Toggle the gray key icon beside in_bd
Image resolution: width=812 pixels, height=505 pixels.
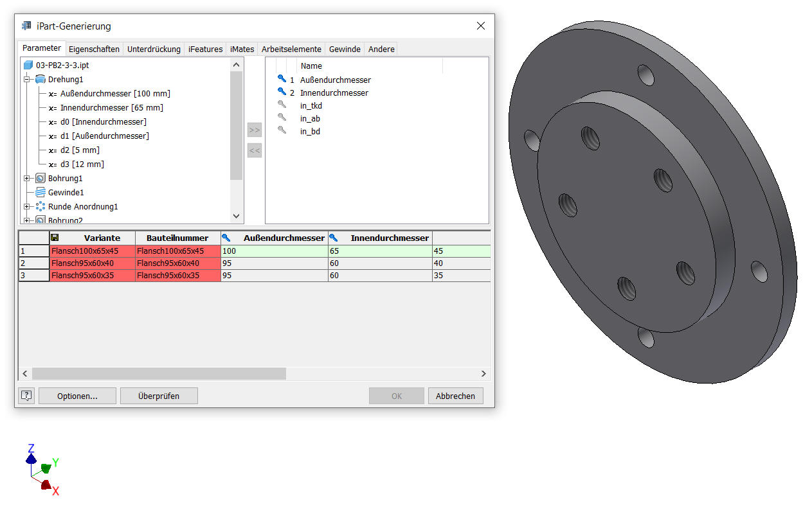(282, 130)
